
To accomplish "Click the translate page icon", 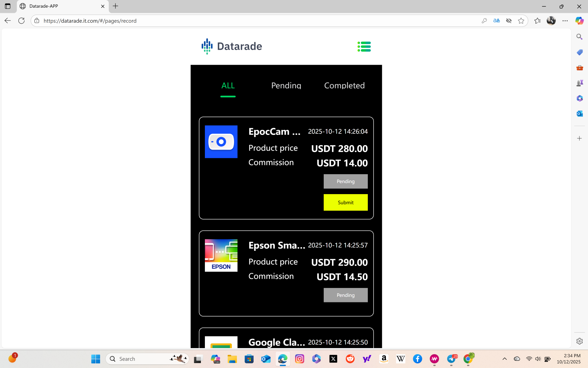I will 496,21.
